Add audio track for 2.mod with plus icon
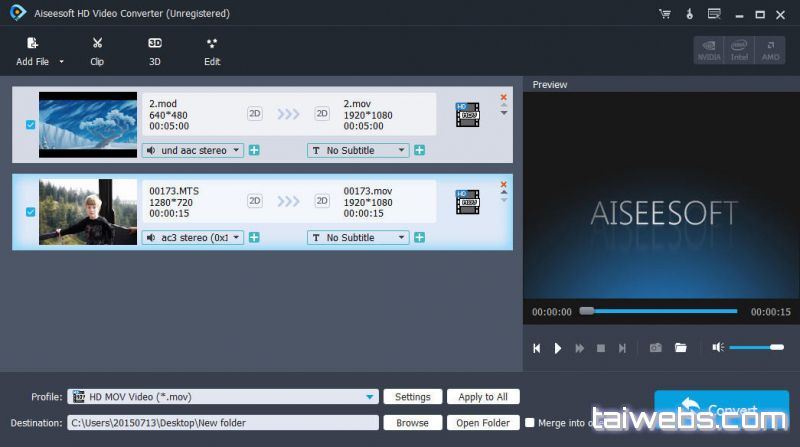 pyautogui.click(x=254, y=151)
